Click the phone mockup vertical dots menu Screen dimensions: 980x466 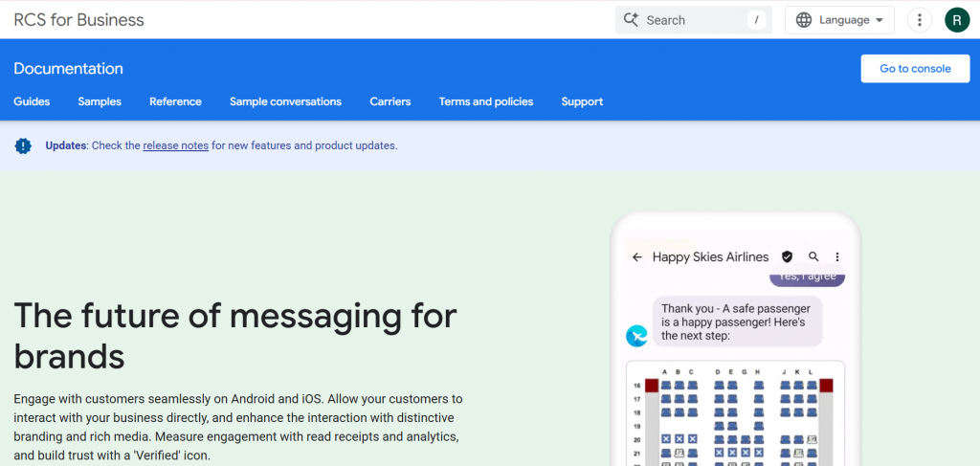(x=837, y=256)
